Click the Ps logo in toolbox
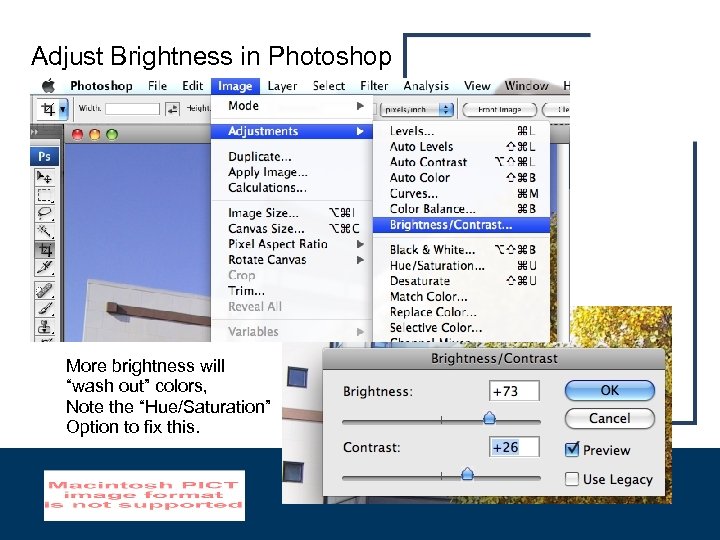Image resolution: width=720 pixels, height=540 pixels. pos(45,157)
